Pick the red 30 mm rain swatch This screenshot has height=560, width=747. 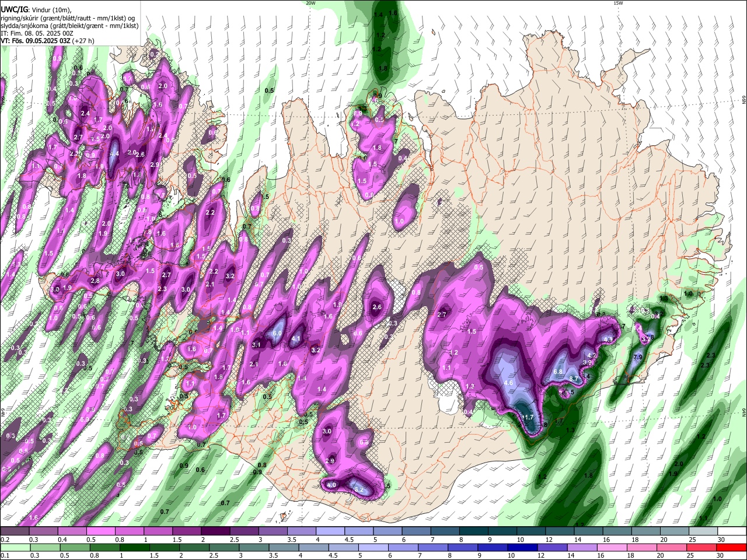point(732,547)
